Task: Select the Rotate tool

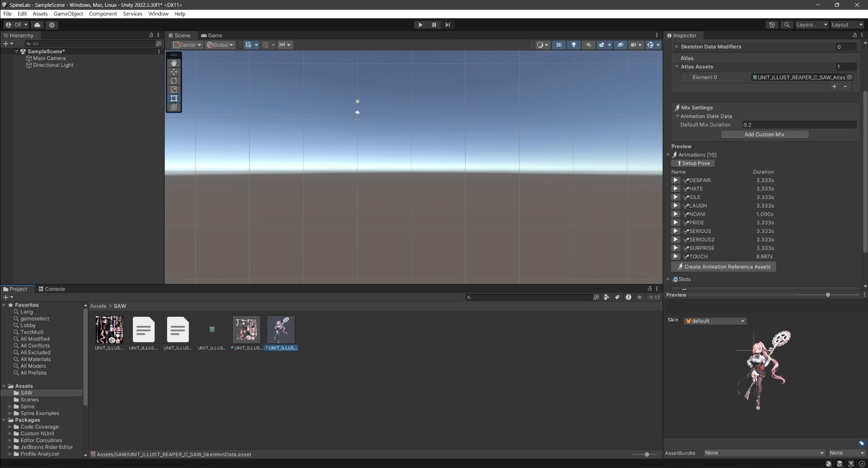Action: tap(174, 80)
